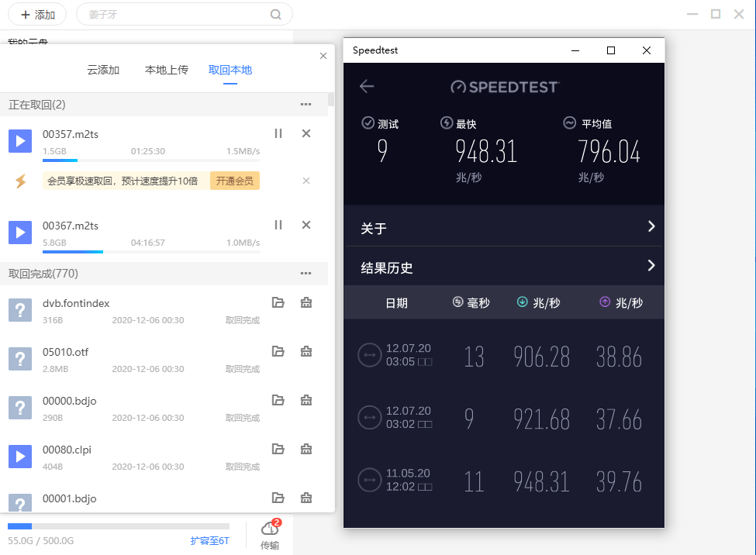Image resolution: width=756 pixels, height=555 pixels.
Task: Pause the 00367.m2ts download
Action: tap(278, 225)
